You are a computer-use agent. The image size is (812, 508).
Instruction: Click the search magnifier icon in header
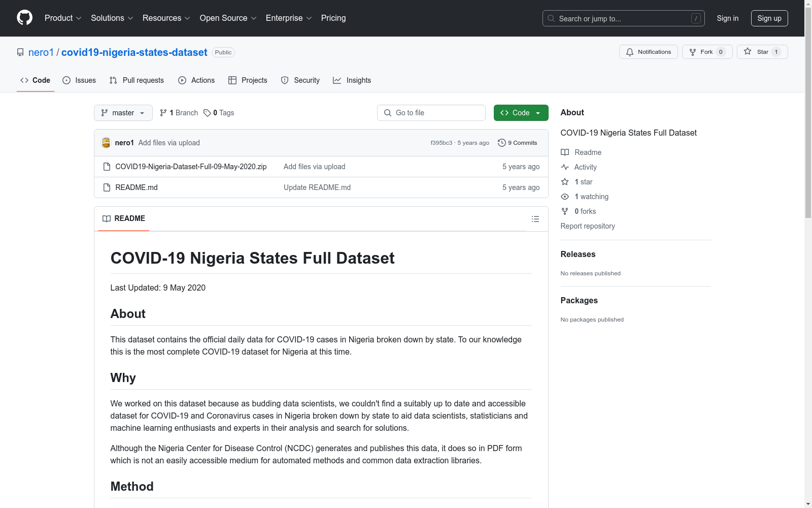click(551, 18)
